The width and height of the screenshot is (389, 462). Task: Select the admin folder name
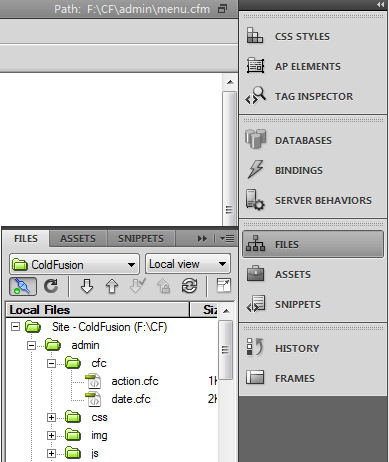point(85,345)
